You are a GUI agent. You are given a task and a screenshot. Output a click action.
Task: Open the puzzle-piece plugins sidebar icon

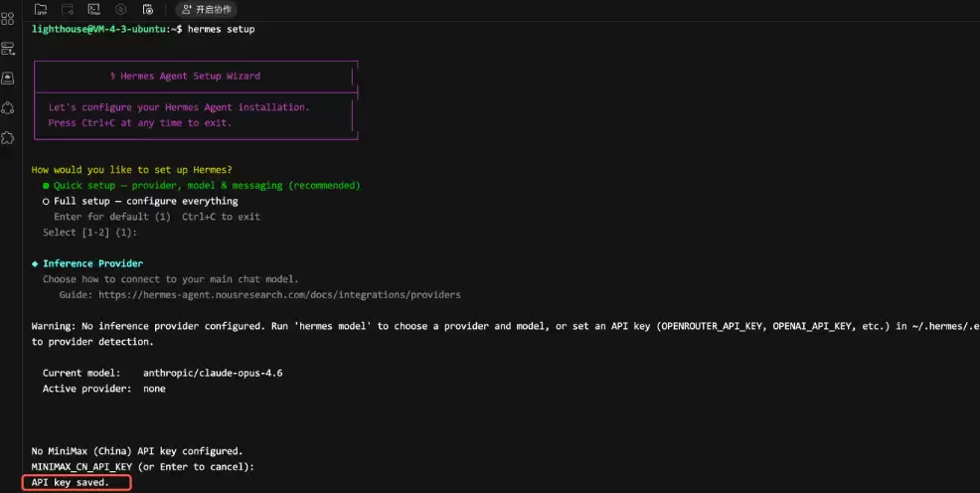click(x=8, y=138)
